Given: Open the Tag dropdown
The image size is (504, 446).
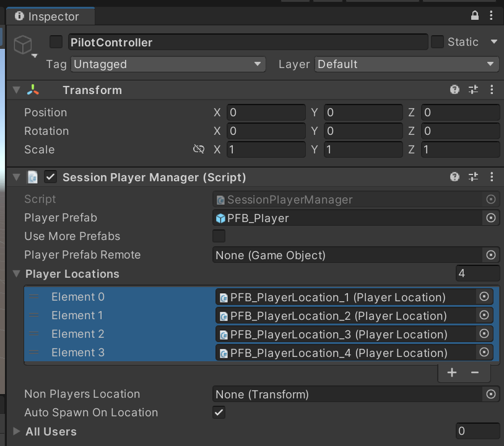Looking at the screenshot, I should point(168,64).
